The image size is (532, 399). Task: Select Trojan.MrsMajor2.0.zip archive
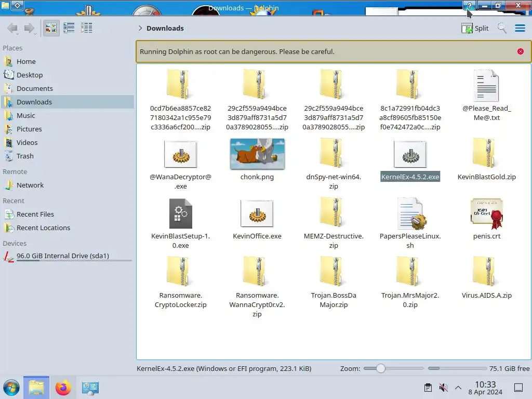coord(410,283)
